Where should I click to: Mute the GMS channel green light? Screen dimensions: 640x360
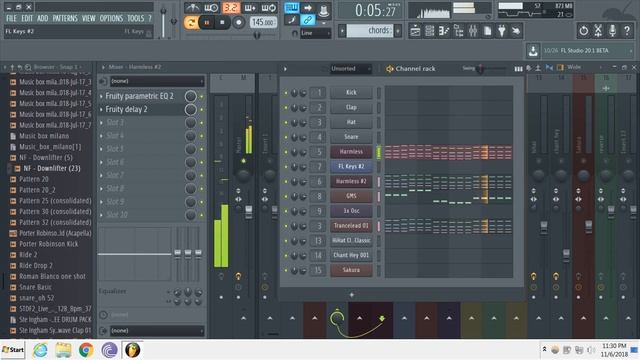286,196
